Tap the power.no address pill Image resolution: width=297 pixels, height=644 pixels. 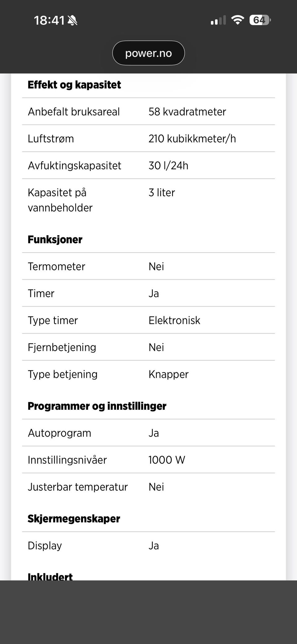point(148,53)
